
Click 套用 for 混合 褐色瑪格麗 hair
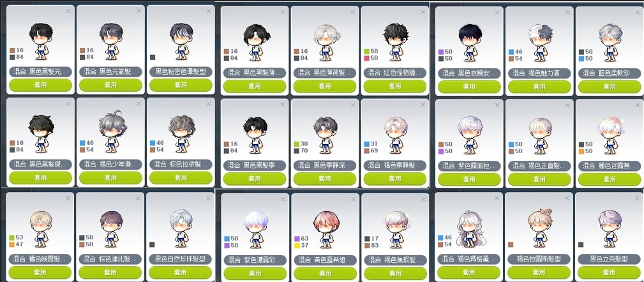(468, 272)
